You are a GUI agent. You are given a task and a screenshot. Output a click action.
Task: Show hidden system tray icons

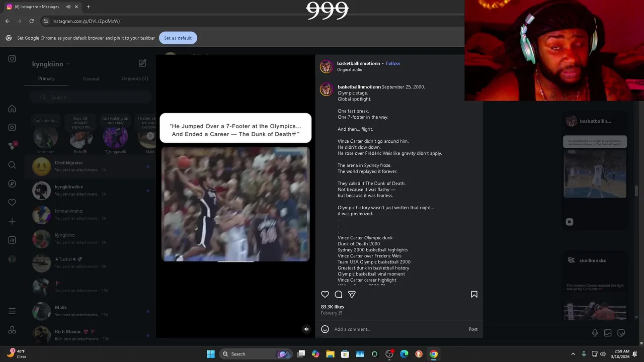[x=573, y=354]
